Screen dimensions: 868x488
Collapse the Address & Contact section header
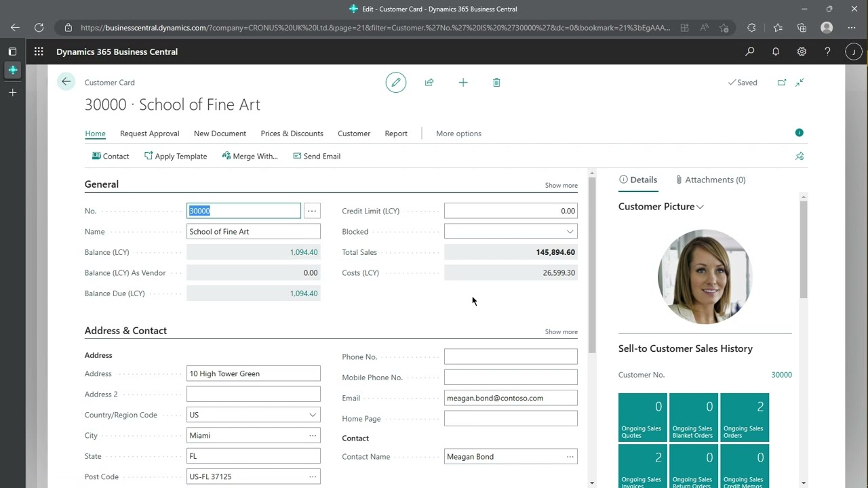(125, 331)
